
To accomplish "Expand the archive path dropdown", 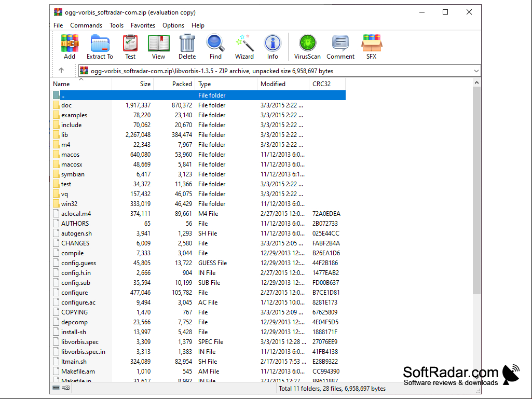I will 476,71.
